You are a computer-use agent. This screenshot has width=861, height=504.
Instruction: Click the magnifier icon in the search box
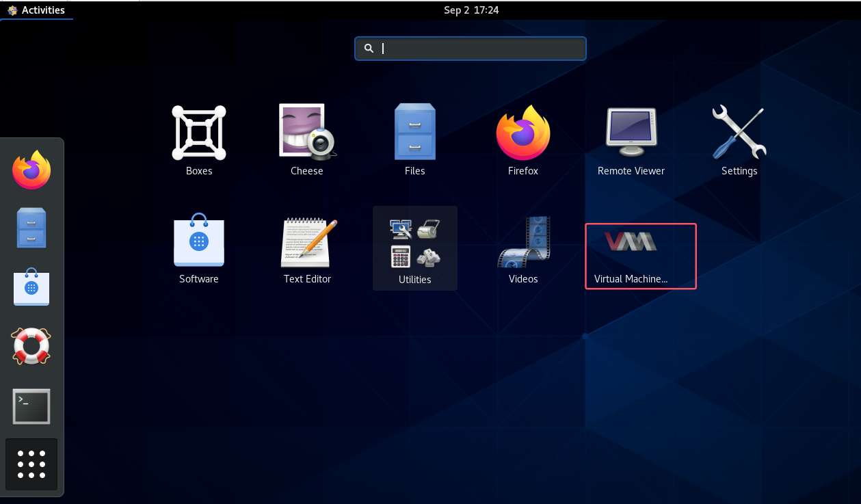(369, 49)
